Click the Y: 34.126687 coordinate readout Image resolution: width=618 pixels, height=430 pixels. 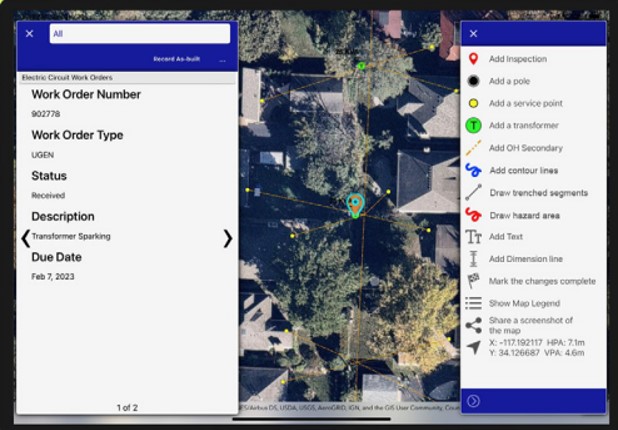[514, 353]
